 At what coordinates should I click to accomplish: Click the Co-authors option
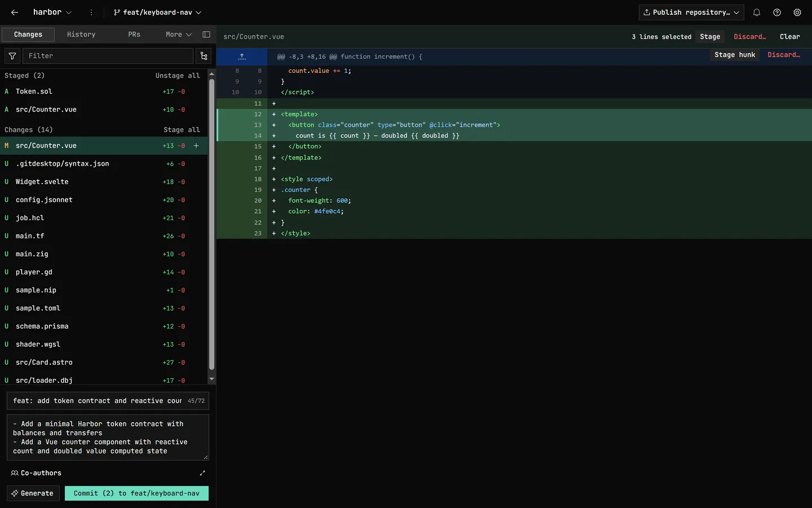(x=36, y=473)
